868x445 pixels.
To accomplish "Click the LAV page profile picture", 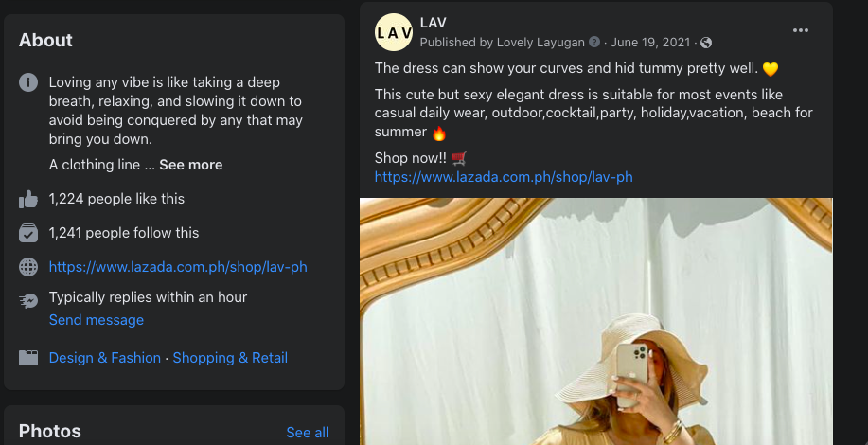I will [394, 32].
